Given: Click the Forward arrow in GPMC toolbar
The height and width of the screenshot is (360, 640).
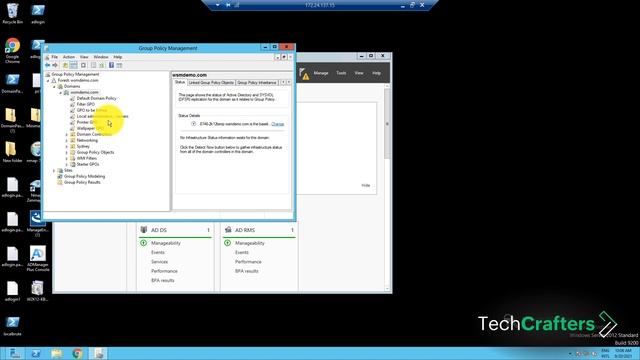Looking at the screenshot, I should click(x=55, y=65).
